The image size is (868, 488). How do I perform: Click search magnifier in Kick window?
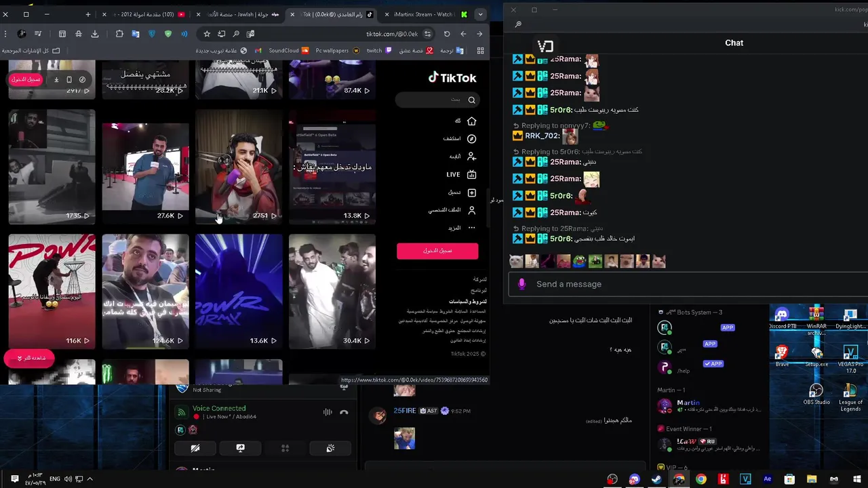click(518, 25)
